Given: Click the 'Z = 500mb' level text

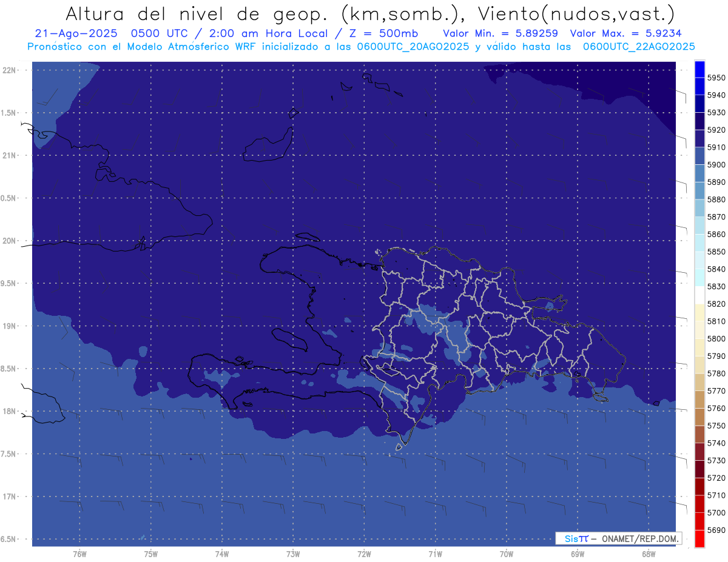Looking at the screenshot, I should 383,33.
